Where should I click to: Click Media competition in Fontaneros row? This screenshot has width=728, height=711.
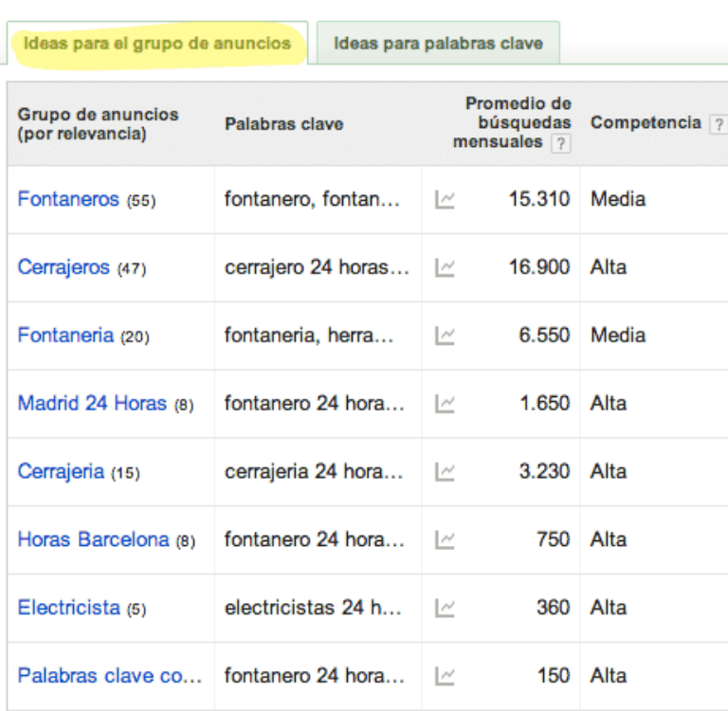point(618,199)
